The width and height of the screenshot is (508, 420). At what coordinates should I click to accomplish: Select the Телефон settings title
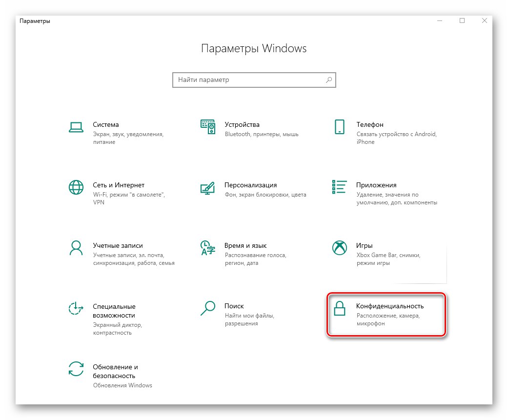(370, 124)
